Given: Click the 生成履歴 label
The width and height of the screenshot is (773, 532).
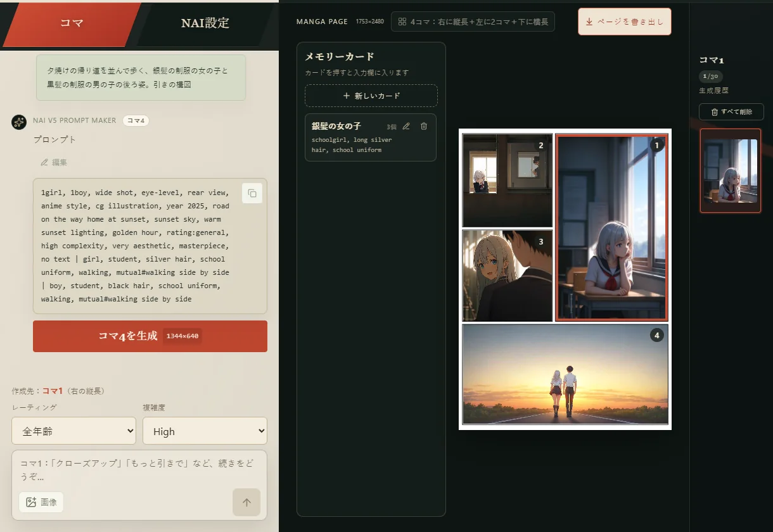Looking at the screenshot, I should coord(713,91).
